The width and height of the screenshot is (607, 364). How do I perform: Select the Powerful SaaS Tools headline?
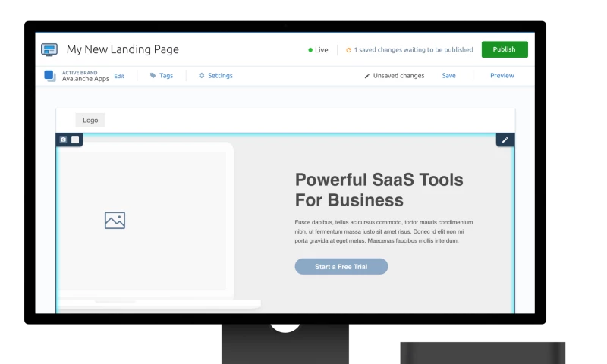click(379, 190)
